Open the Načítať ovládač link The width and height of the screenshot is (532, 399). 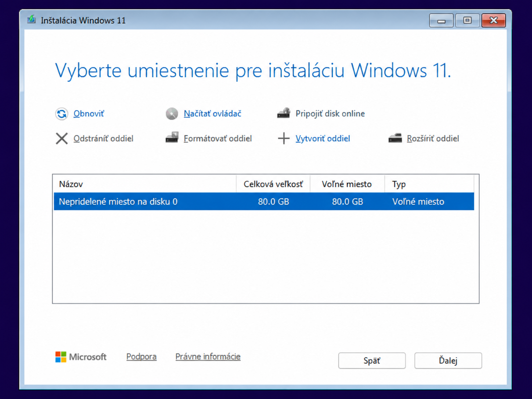212,114
